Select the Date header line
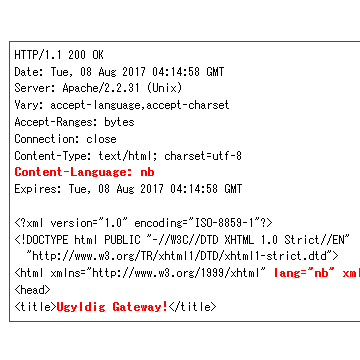The image size is (360, 360). [x=119, y=72]
